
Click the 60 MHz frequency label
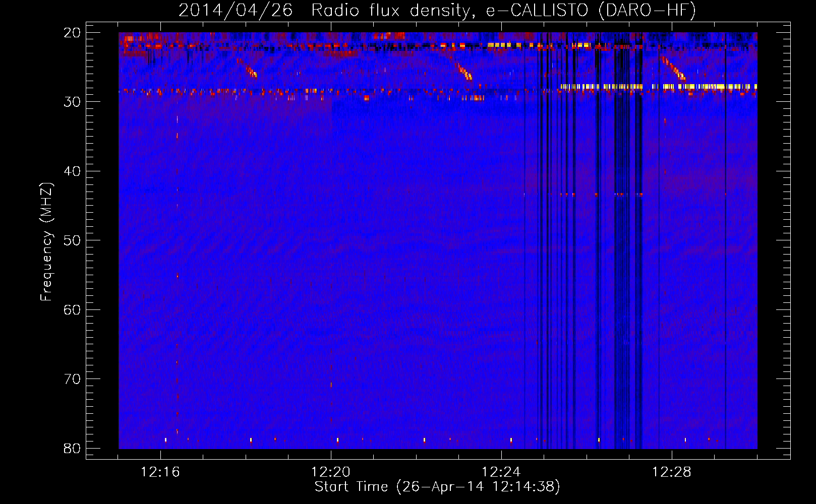coord(72,309)
